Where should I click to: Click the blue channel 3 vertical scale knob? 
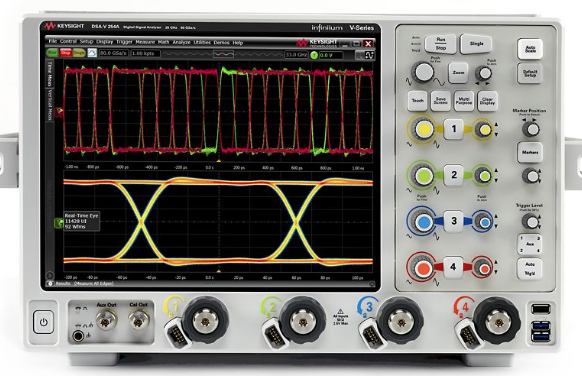pos(423,222)
